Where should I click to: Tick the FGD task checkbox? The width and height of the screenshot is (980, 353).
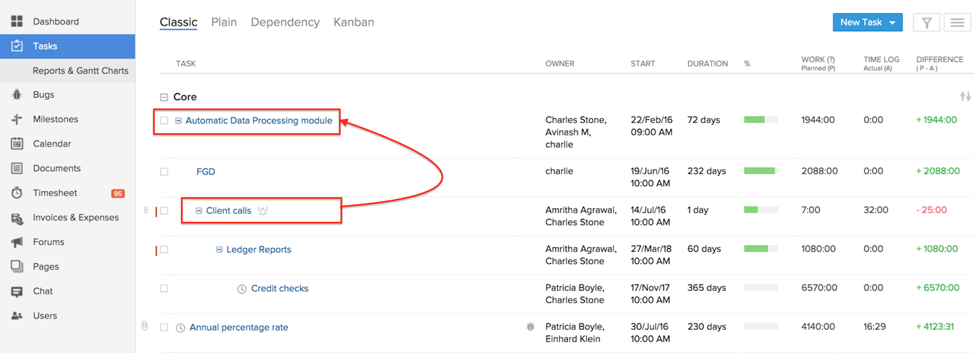click(x=164, y=172)
